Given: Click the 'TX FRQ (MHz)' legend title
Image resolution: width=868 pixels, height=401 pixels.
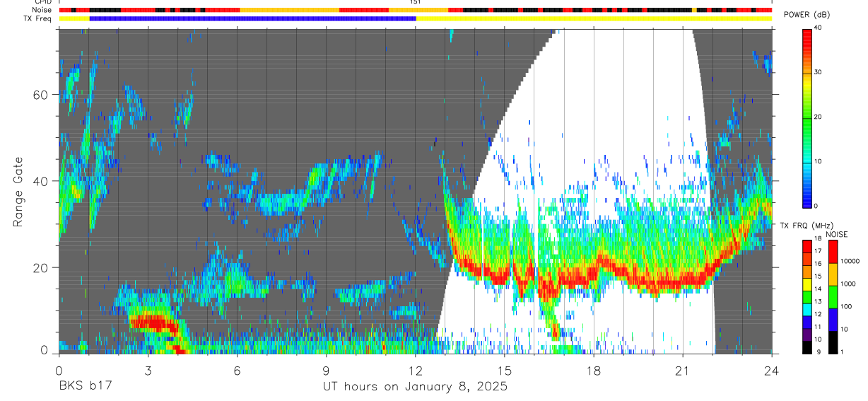Looking at the screenshot, I should 806,226.
